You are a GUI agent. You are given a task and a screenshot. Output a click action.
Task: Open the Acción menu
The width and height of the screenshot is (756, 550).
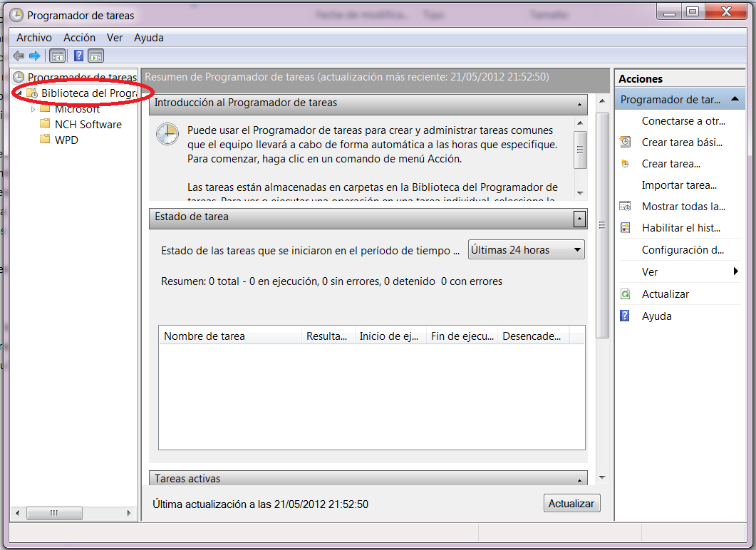[79, 38]
